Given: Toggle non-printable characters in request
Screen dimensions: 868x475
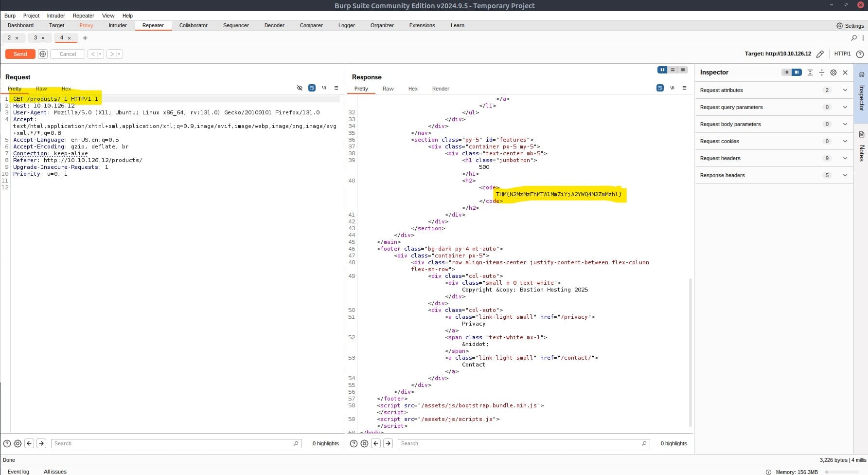Looking at the screenshot, I should pyautogui.click(x=324, y=88).
